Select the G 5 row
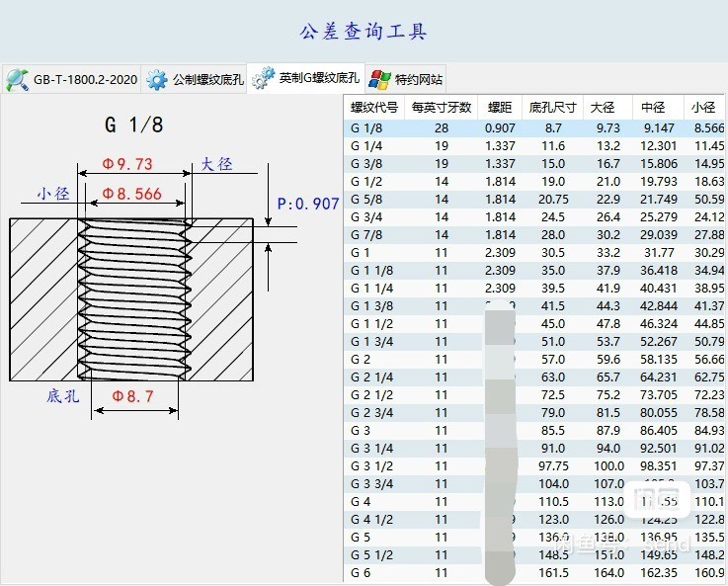The height and width of the screenshot is (586, 728). pos(534,538)
